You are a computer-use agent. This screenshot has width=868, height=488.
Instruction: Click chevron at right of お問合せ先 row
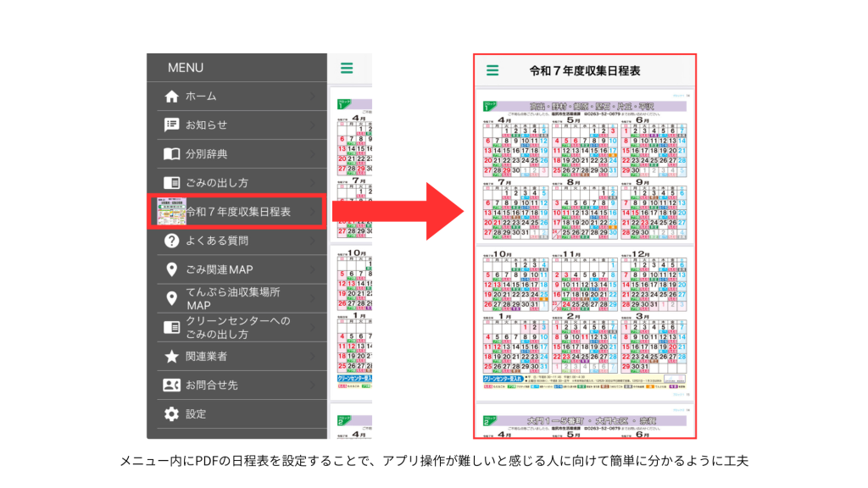point(314,385)
